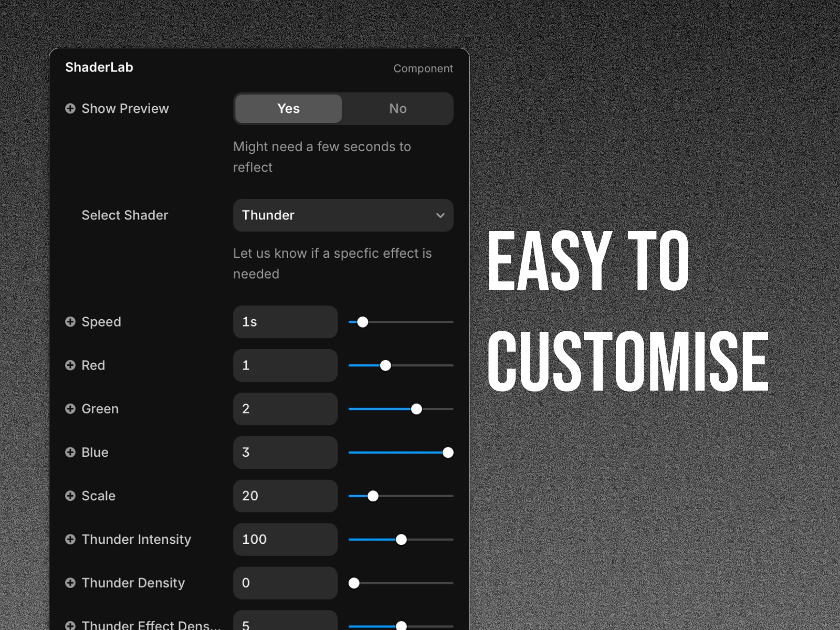This screenshot has height=630, width=840.
Task: Click the plus icon beside Scale
Action: pos(71,496)
